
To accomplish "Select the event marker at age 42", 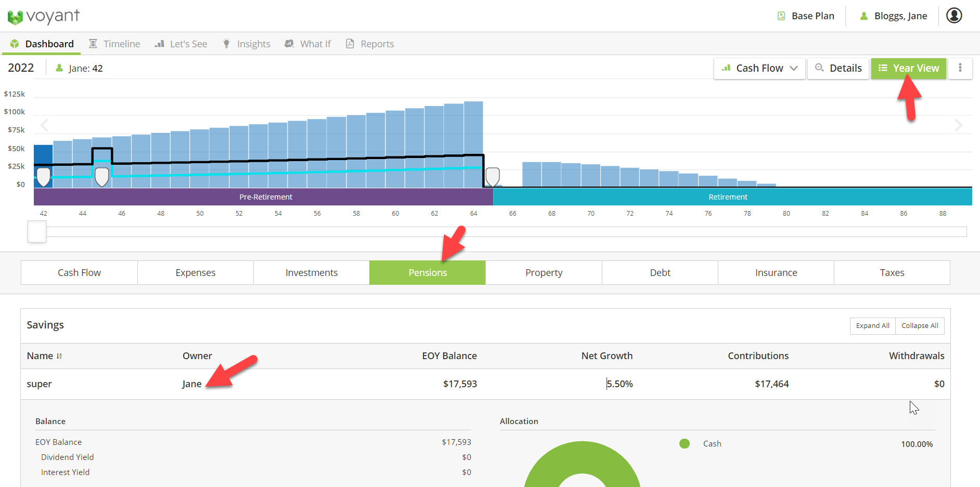I will [x=44, y=177].
